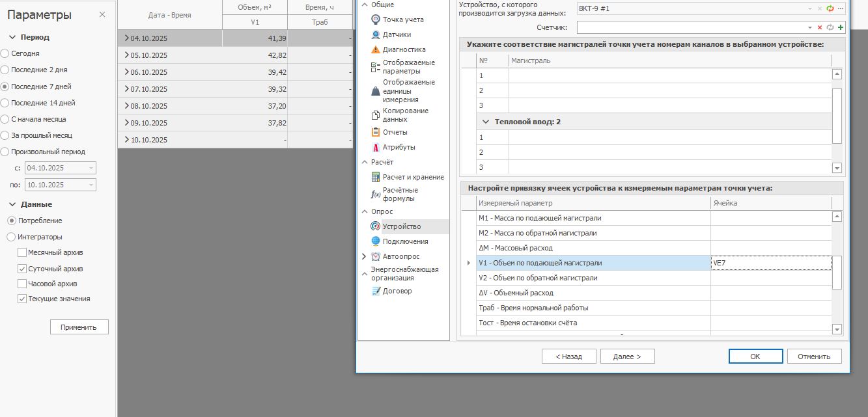Uncheck the Суточный архив checkbox
The height and width of the screenshot is (417, 868).
(x=22, y=269)
